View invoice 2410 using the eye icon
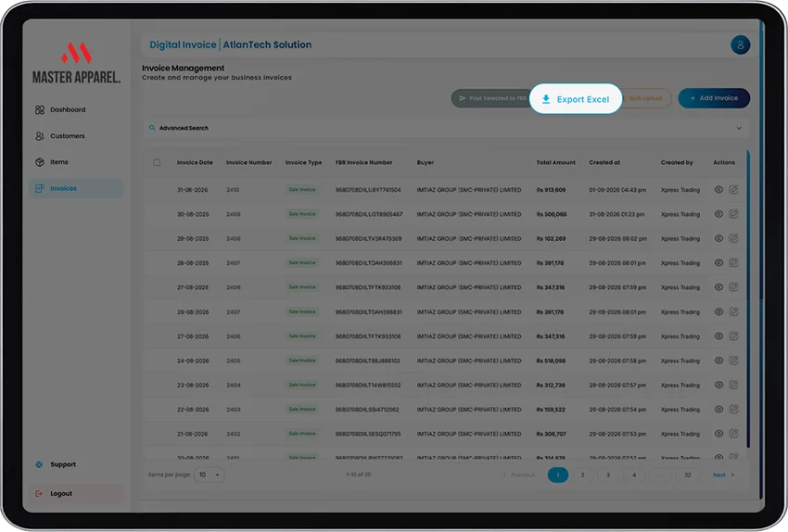Image resolution: width=788 pixels, height=532 pixels. [x=718, y=190]
